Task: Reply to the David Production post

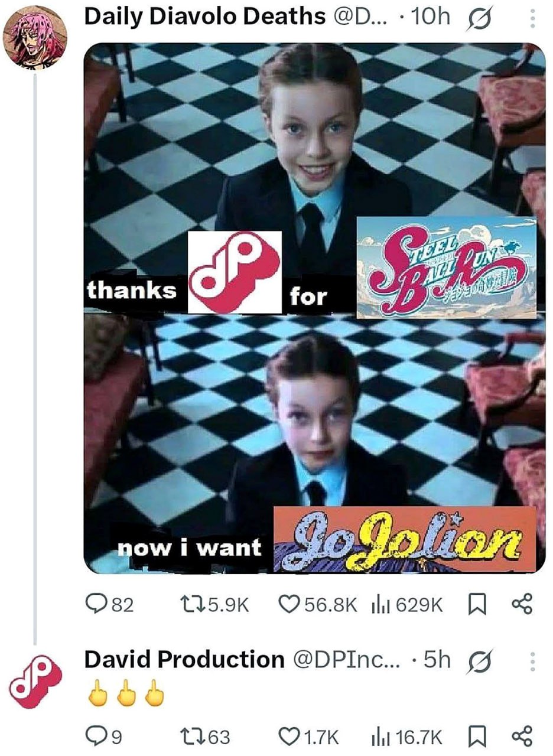Action: tap(104, 736)
